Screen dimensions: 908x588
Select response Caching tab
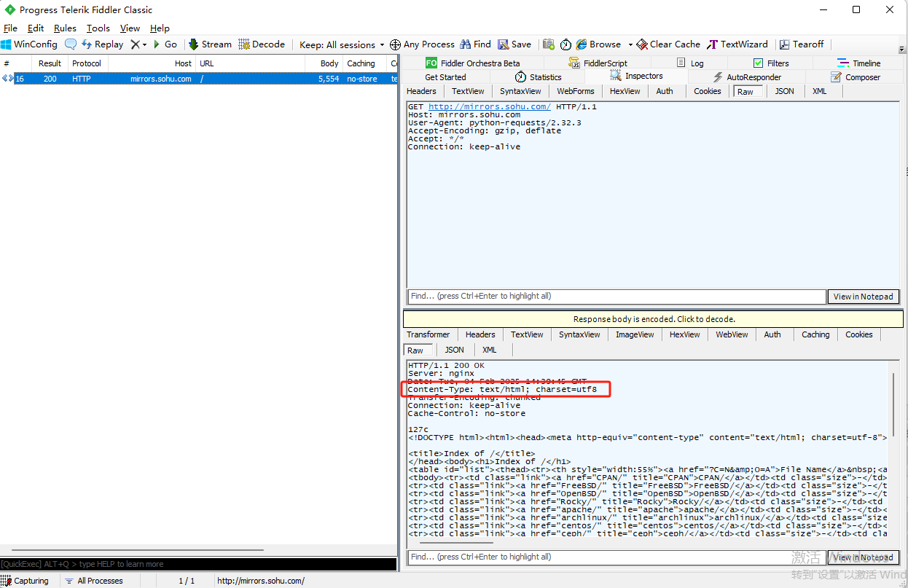[815, 334]
